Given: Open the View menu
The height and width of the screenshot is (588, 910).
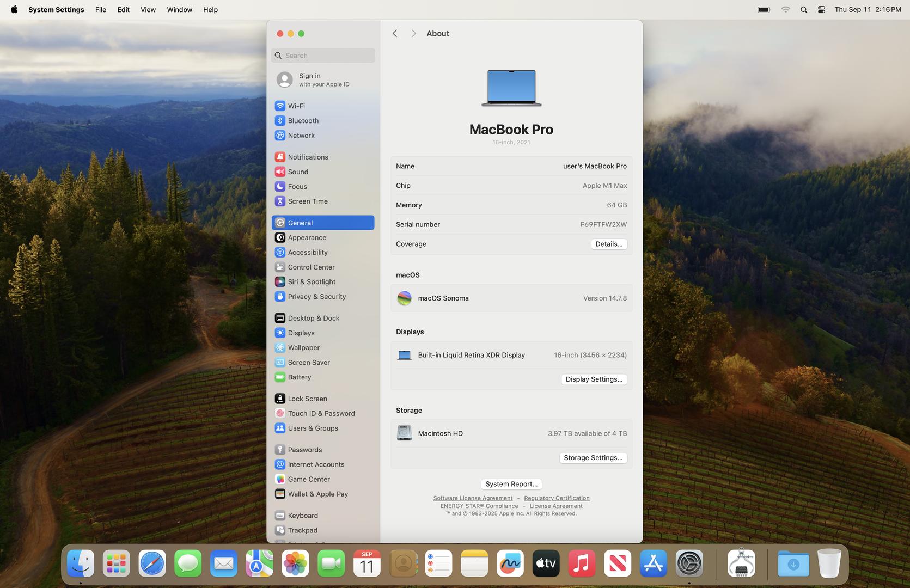Looking at the screenshot, I should (x=148, y=9).
